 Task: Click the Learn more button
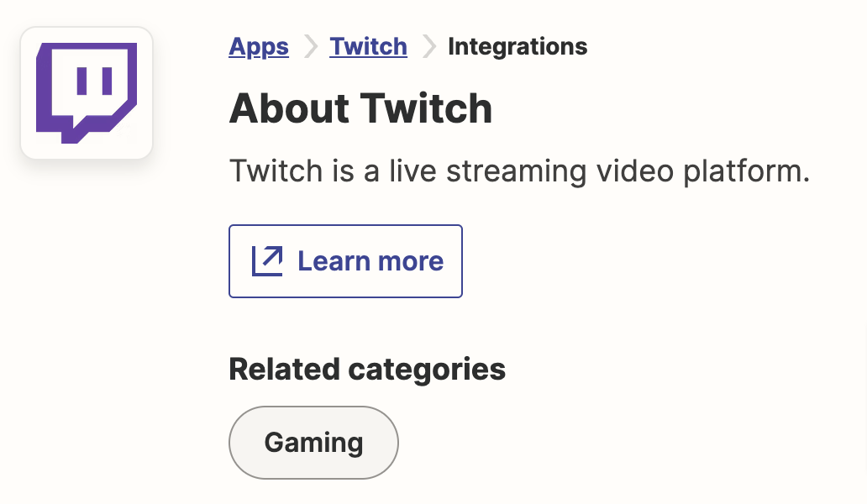click(x=345, y=260)
